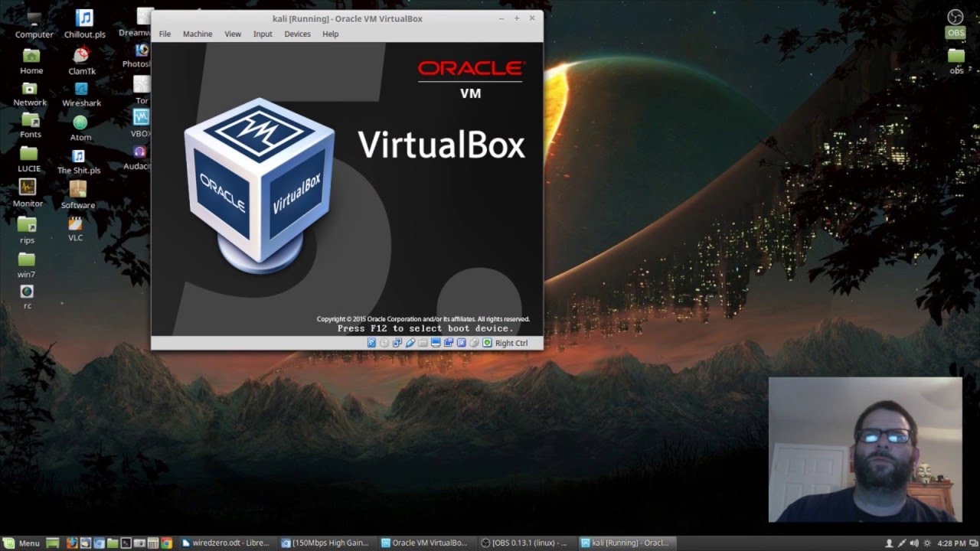
Task: Open the Input menu
Action: (263, 34)
